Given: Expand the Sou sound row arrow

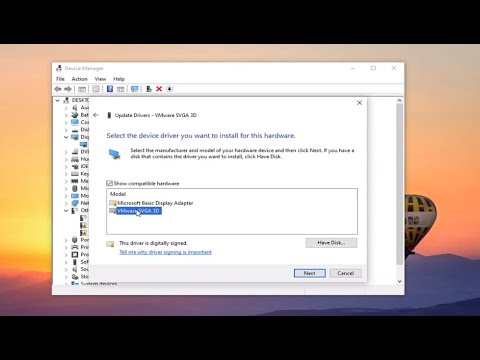Looking at the screenshot, I should [66, 269].
